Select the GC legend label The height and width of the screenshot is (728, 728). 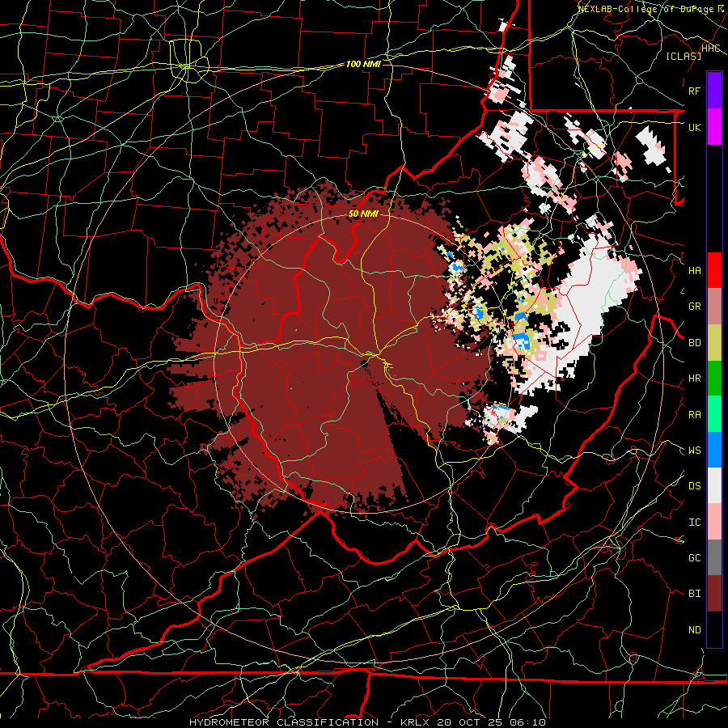click(694, 558)
